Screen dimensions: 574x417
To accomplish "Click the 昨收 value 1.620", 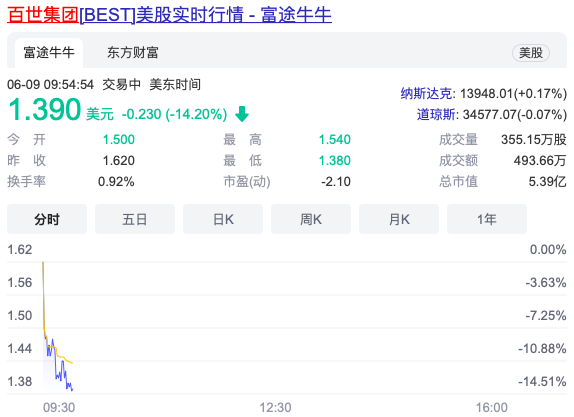I will tap(119, 160).
